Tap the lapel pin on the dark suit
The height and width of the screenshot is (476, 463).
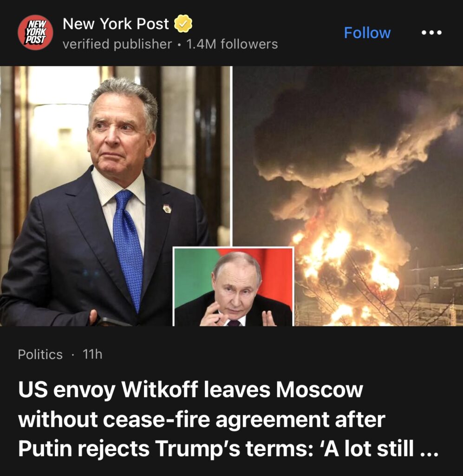pyautogui.click(x=167, y=209)
